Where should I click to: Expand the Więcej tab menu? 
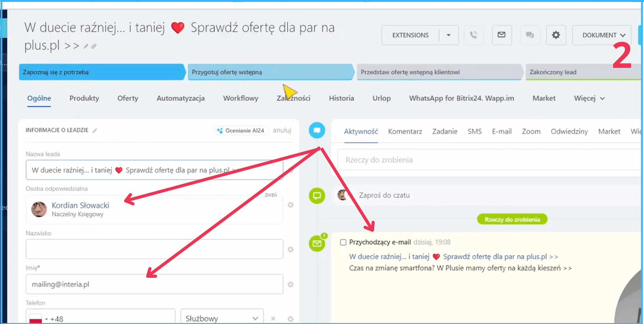tap(589, 98)
